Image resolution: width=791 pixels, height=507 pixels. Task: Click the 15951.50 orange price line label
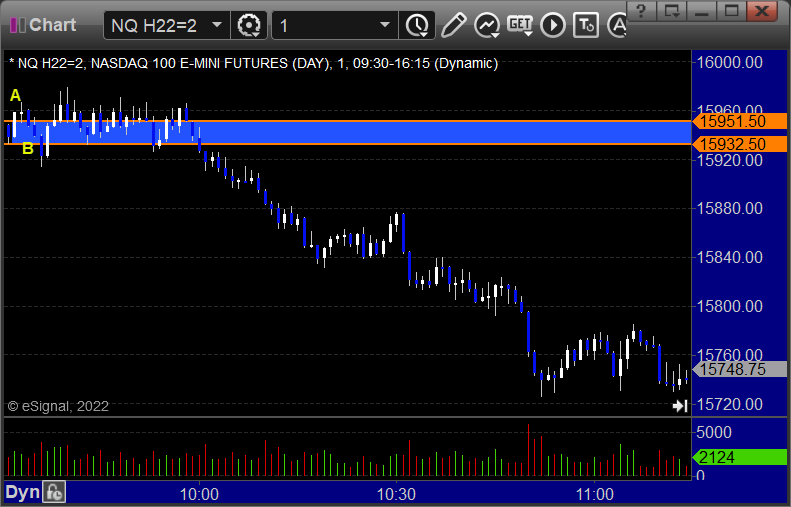click(x=740, y=121)
